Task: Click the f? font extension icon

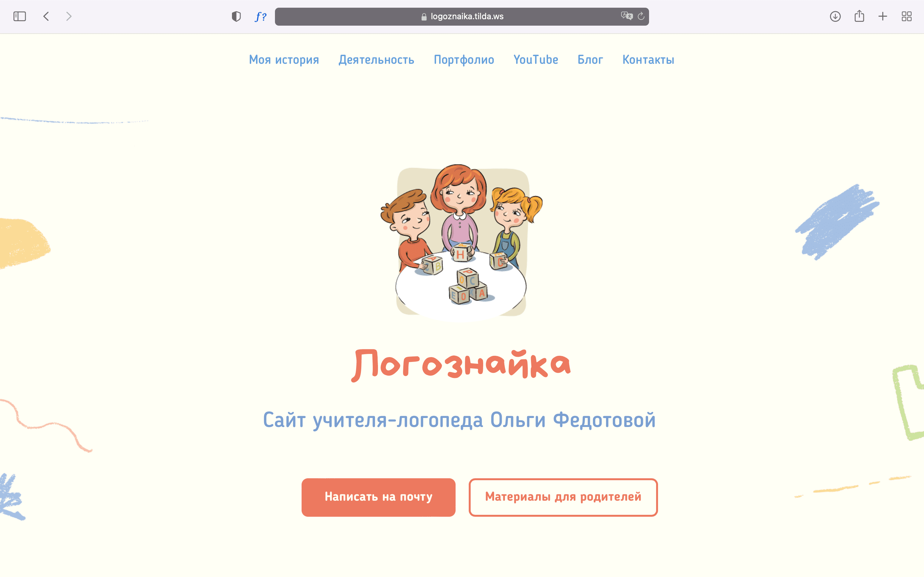Action: 261,16
